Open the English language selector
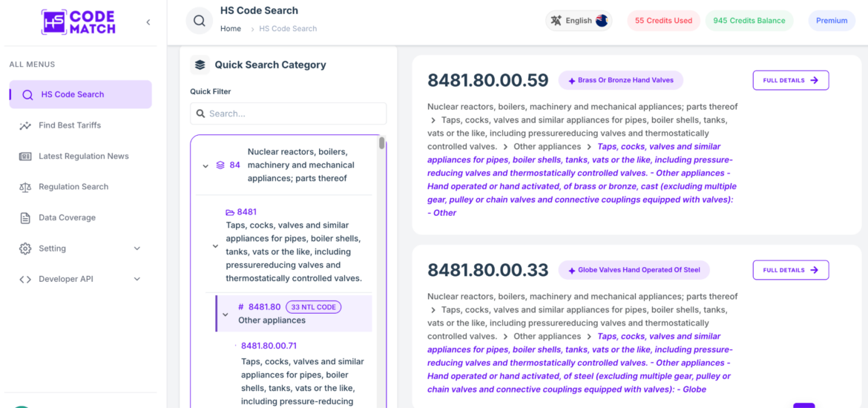This screenshot has height=408, width=868. click(579, 21)
